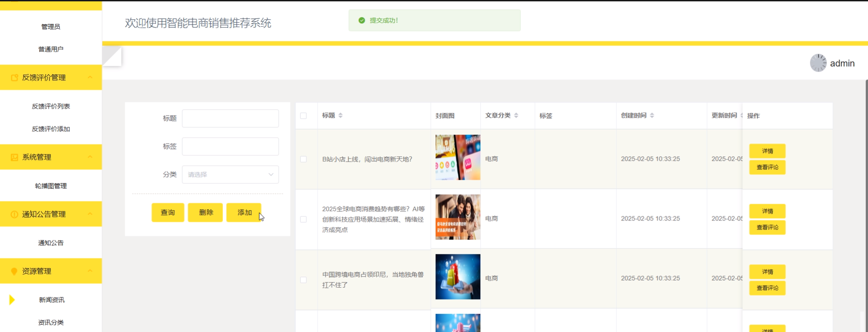This screenshot has height=332, width=868.
Task: Open 详情 for 2025全球电商消费趋势 article
Action: pyautogui.click(x=767, y=211)
